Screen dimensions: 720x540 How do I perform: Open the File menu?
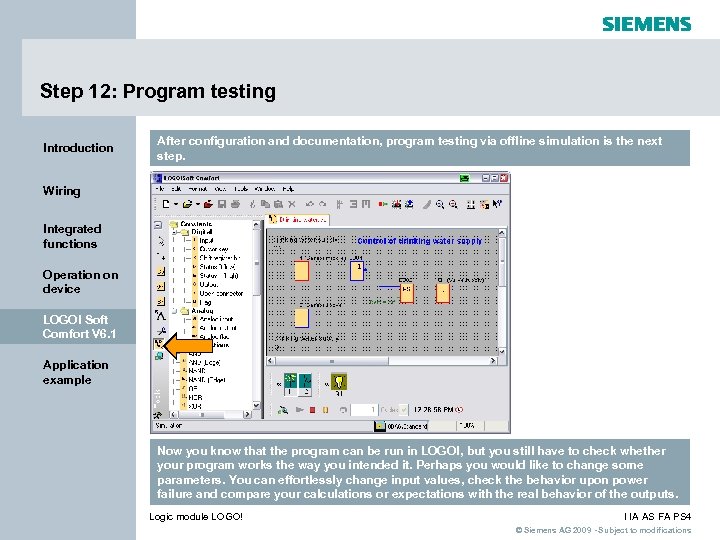point(159,189)
